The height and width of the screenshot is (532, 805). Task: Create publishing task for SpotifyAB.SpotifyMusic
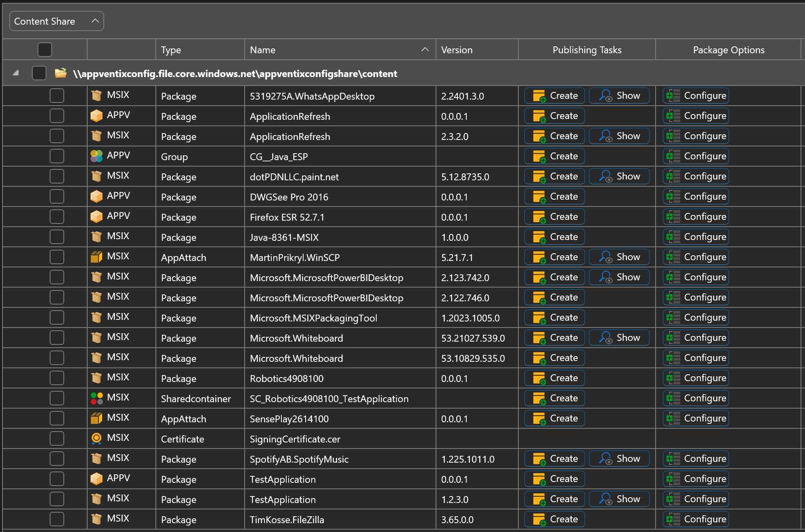coord(555,459)
